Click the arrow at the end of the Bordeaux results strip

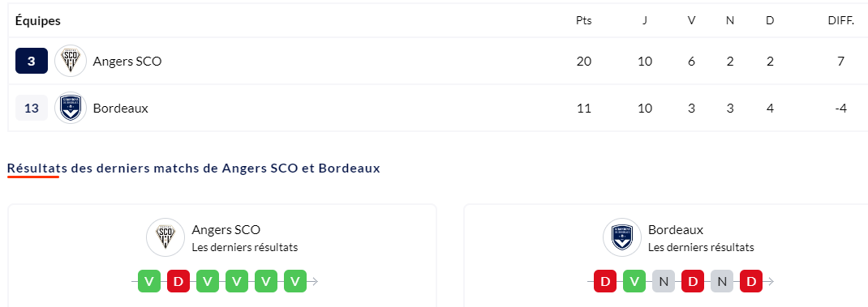[x=770, y=282]
